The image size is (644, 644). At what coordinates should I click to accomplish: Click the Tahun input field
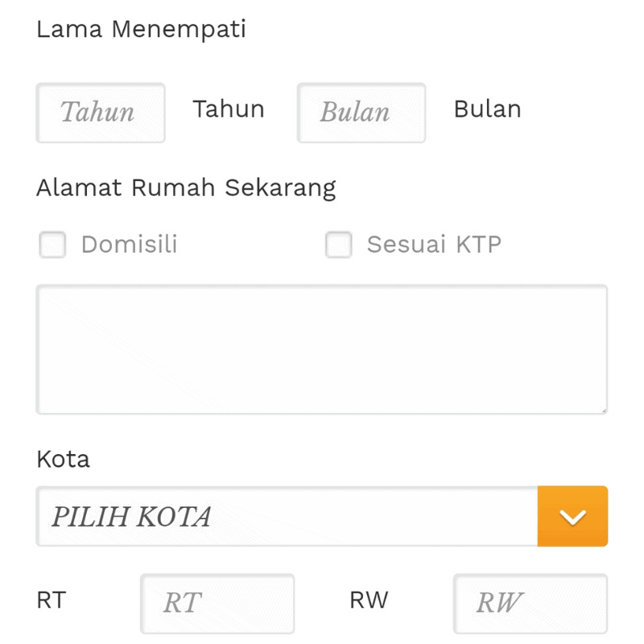point(100,113)
